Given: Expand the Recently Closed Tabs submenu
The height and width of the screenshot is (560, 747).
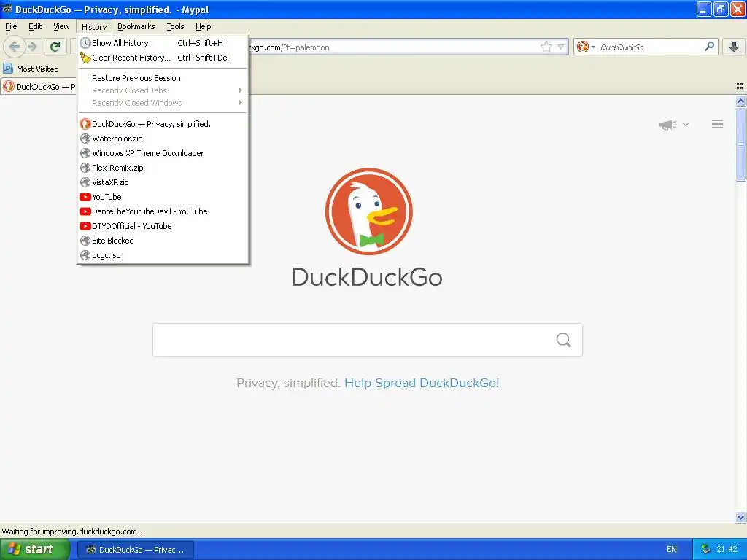Looking at the screenshot, I should [x=163, y=90].
